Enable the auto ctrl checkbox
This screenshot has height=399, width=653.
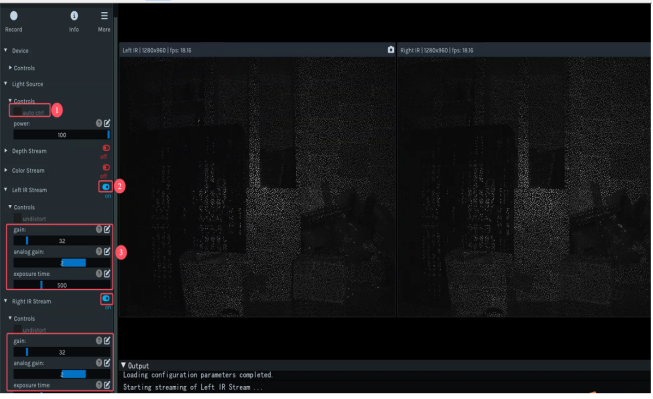[x=17, y=112]
